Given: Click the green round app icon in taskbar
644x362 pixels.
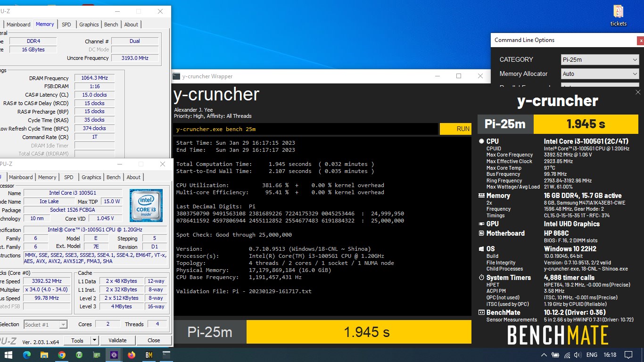Looking at the screenshot, I should [79, 355].
